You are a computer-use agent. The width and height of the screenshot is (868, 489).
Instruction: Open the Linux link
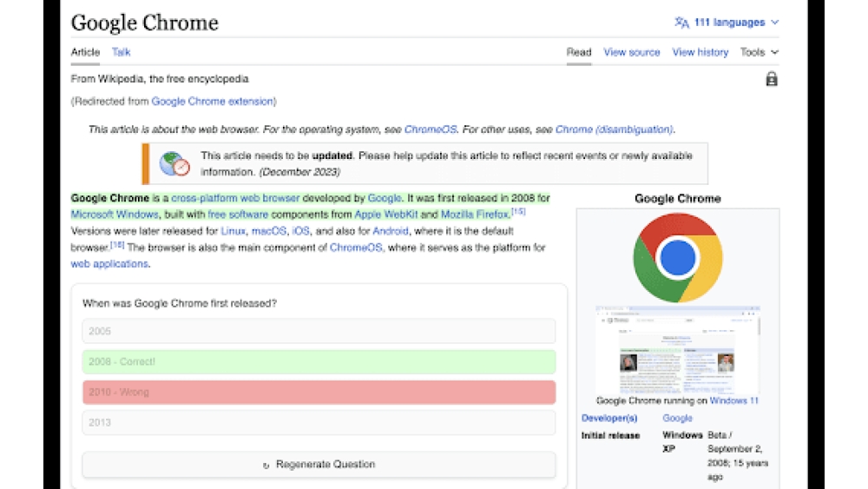pos(233,231)
